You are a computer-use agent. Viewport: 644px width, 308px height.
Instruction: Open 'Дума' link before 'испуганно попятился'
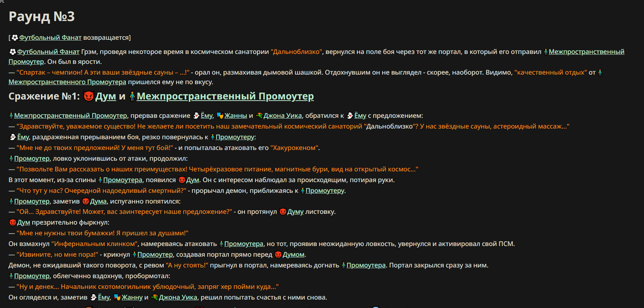[98, 201]
